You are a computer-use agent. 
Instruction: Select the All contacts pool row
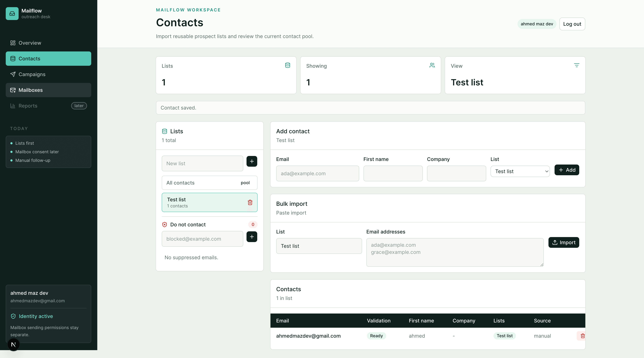[209, 183]
